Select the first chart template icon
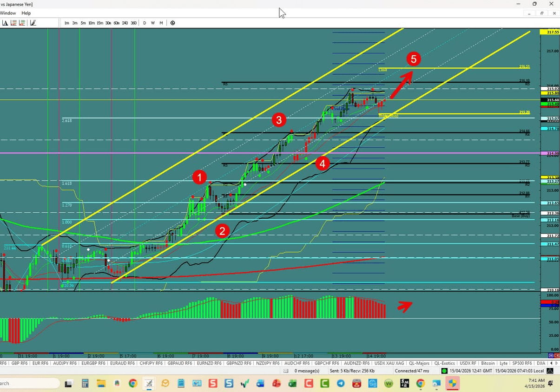The height and width of the screenshot is (392, 560). point(14,22)
